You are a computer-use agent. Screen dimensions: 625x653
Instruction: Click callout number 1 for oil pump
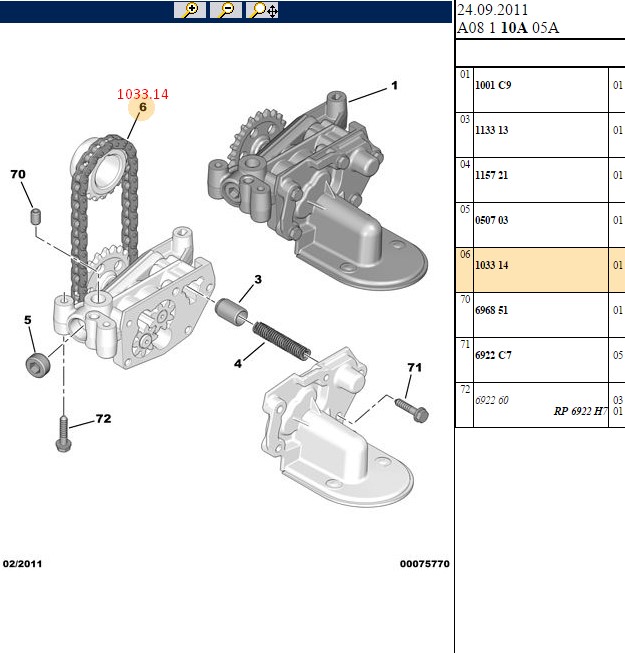coord(394,85)
